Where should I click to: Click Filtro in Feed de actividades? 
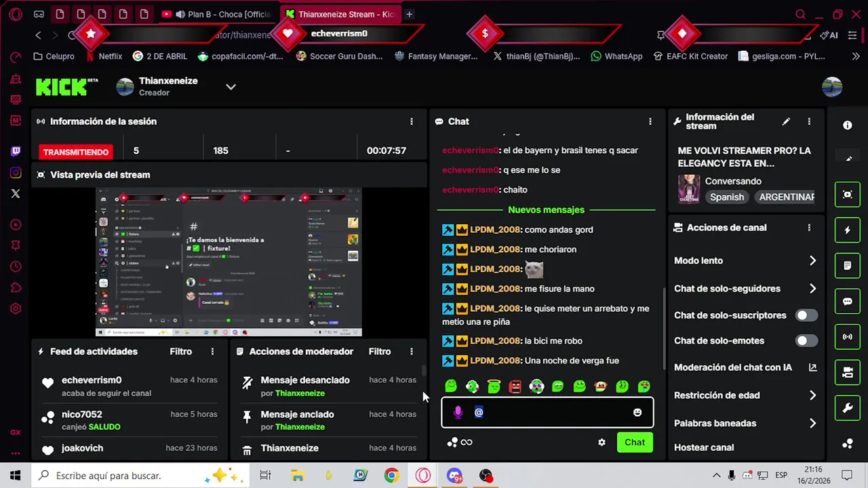point(180,351)
